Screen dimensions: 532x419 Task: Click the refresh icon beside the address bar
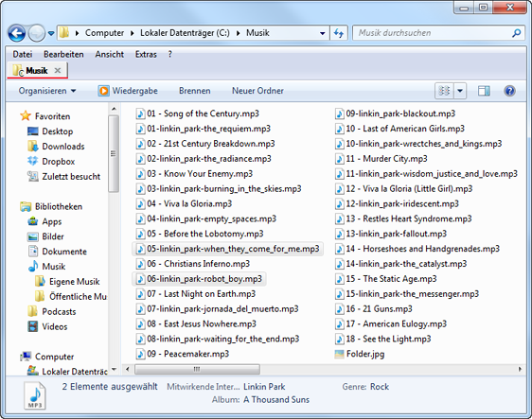coord(339,33)
